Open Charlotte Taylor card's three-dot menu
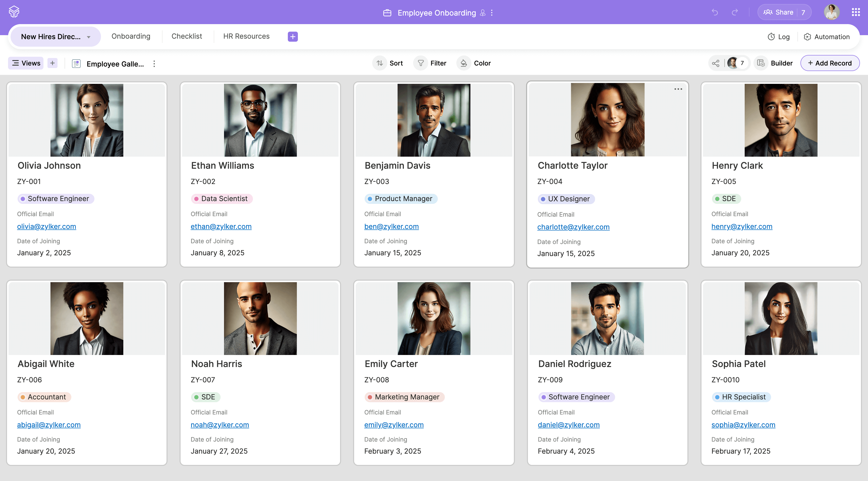The height and width of the screenshot is (481, 868). coord(678,89)
